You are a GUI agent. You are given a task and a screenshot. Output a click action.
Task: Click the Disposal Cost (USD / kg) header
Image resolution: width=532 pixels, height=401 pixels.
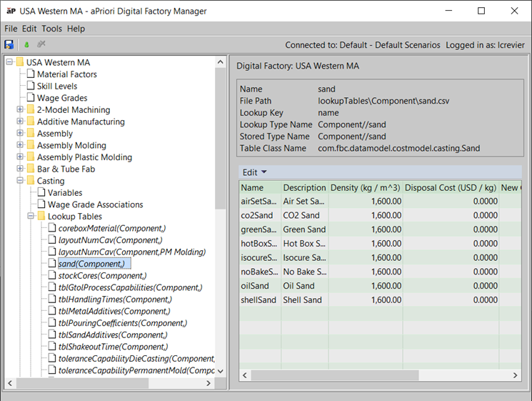tap(451, 187)
